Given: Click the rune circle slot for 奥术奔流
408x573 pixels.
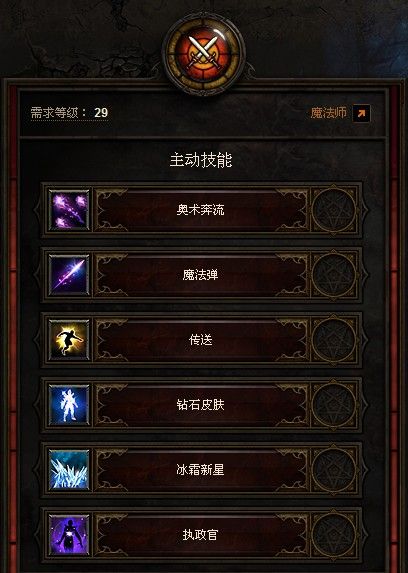Looking at the screenshot, I should tap(334, 210).
